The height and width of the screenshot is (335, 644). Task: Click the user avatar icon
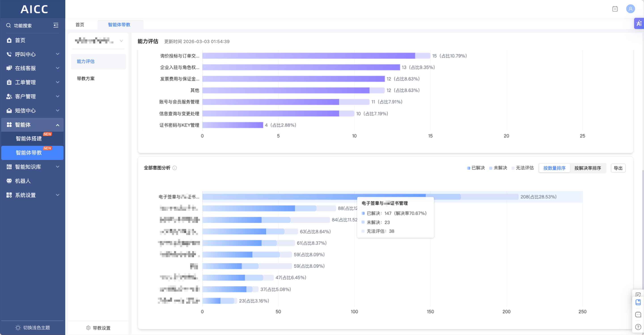point(631,9)
